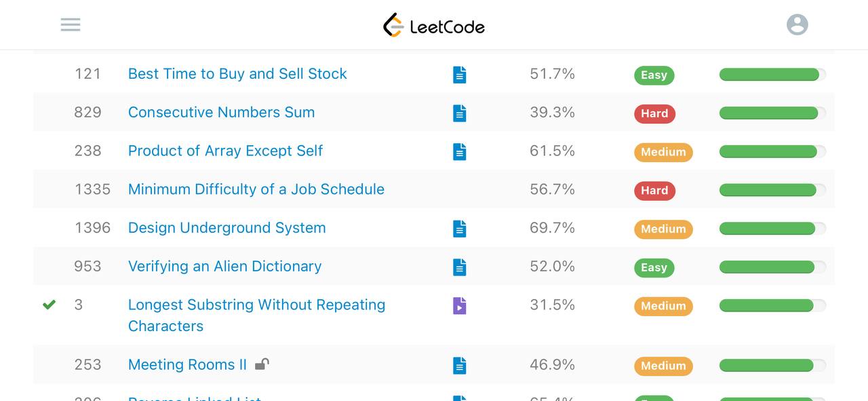Screen dimensions: 868x401
Task: Open solution article for Product of Array Except Self
Action: (460, 151)
